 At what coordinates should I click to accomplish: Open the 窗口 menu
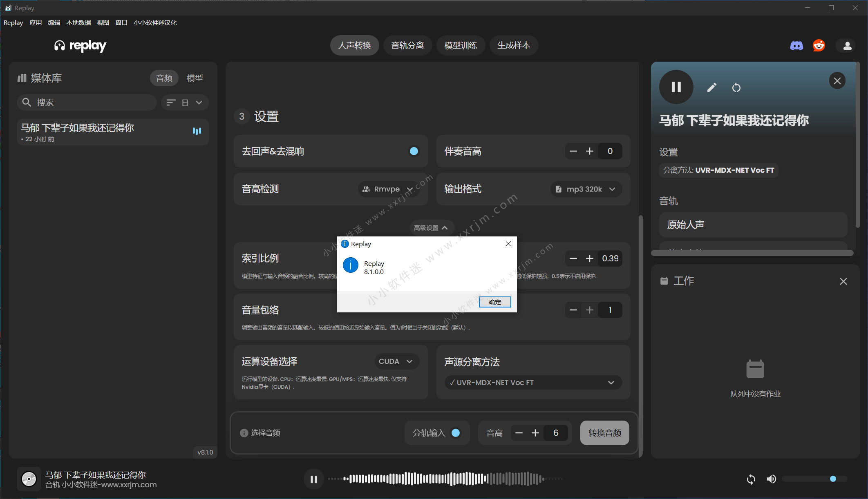pyautogui.click(x=121, y=23)
